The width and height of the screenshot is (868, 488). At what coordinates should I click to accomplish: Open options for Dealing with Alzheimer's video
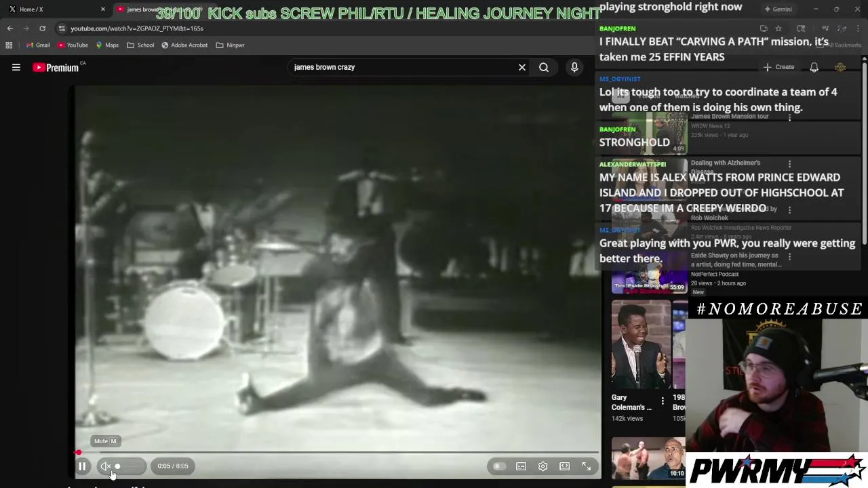pyautogui.click(x=789, y=164)
